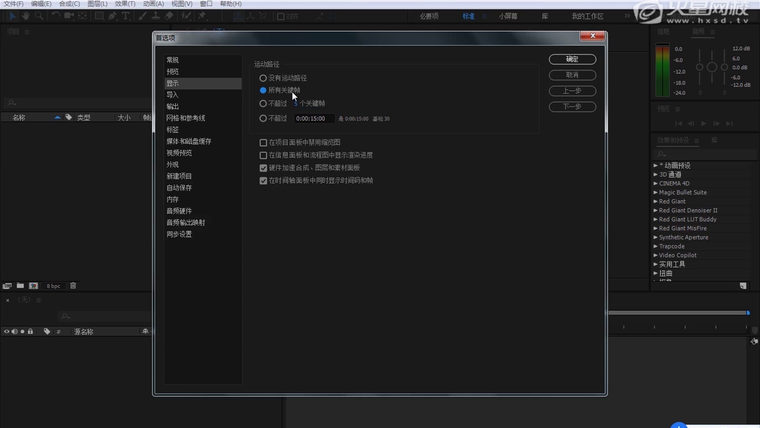This screenshot has height=428, width=760.
Task: Open the 文件(F) menu
Action: [x=13, y=4]
